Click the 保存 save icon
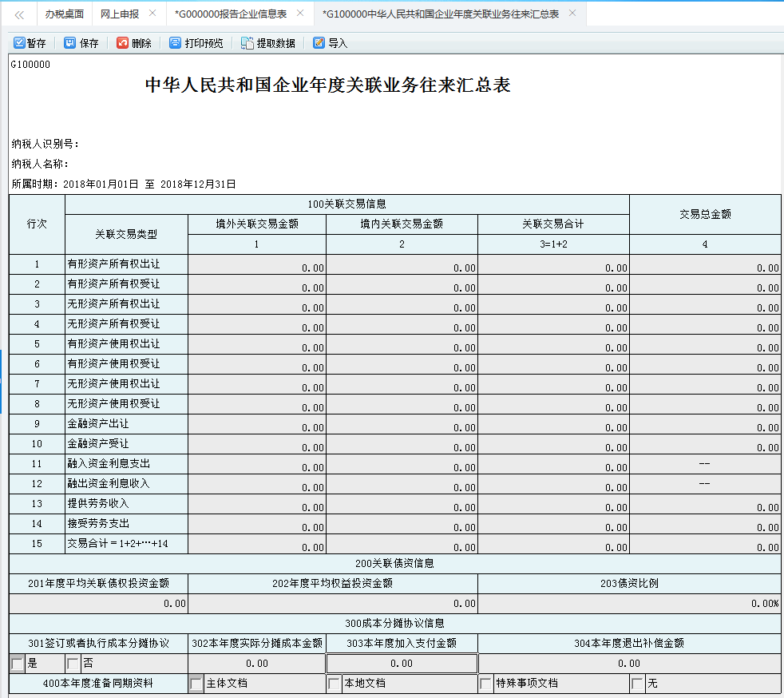The height and width of the screenshot is (698, 784). (x=70, y=43)
